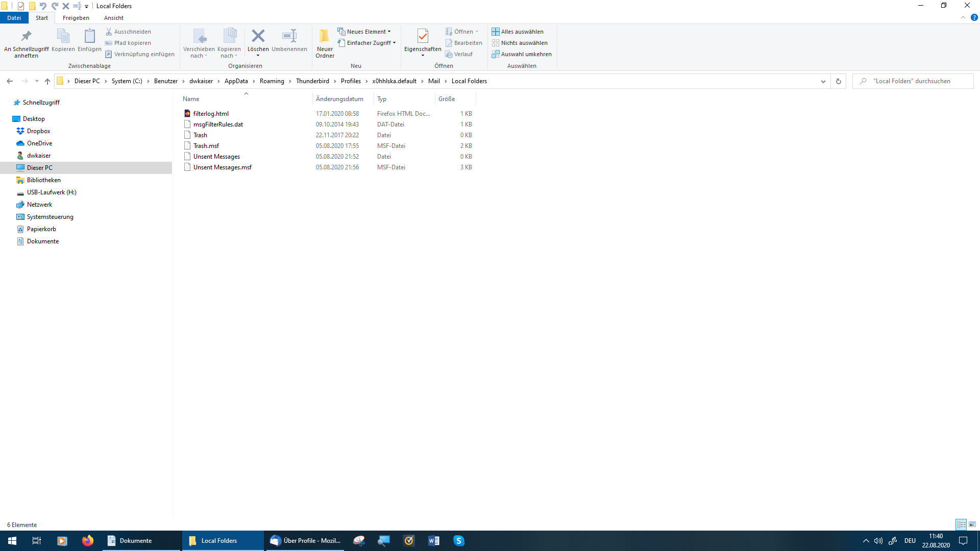Screen dimensions: 980x551
Task: Click Bearbeiten in the Öffnen group
Action: (x=464, y=43)
